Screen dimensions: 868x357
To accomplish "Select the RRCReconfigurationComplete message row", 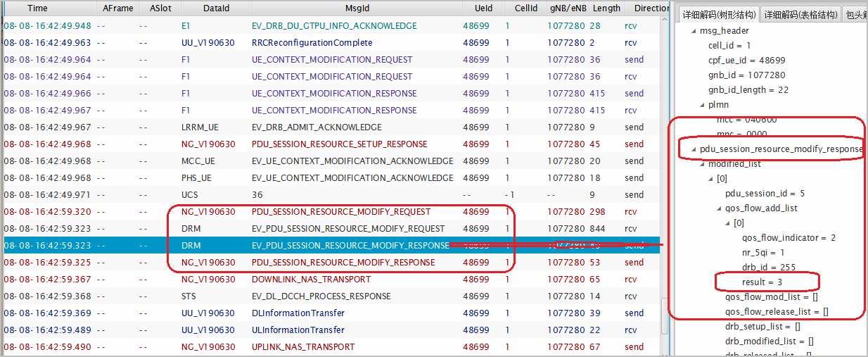I will tap(314, 42).
